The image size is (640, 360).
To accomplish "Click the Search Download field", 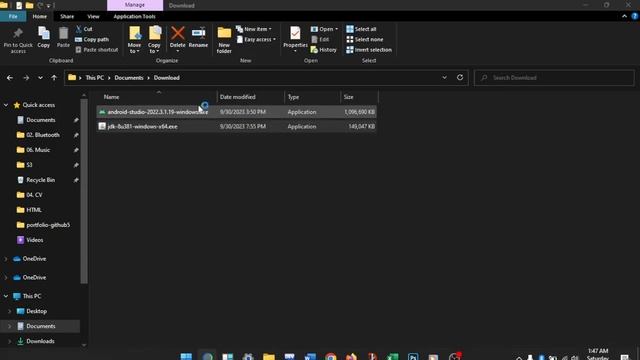I will tap(554, 78).
